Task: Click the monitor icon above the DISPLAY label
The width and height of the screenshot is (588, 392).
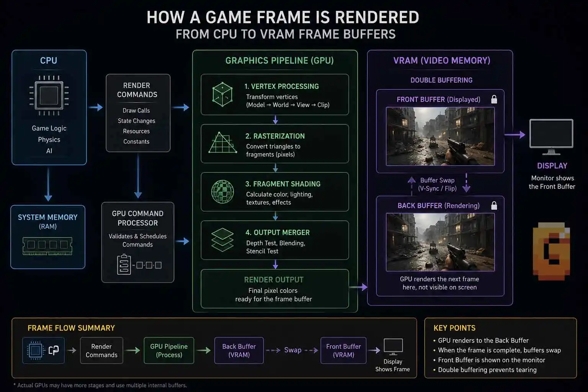Action: 551,137
